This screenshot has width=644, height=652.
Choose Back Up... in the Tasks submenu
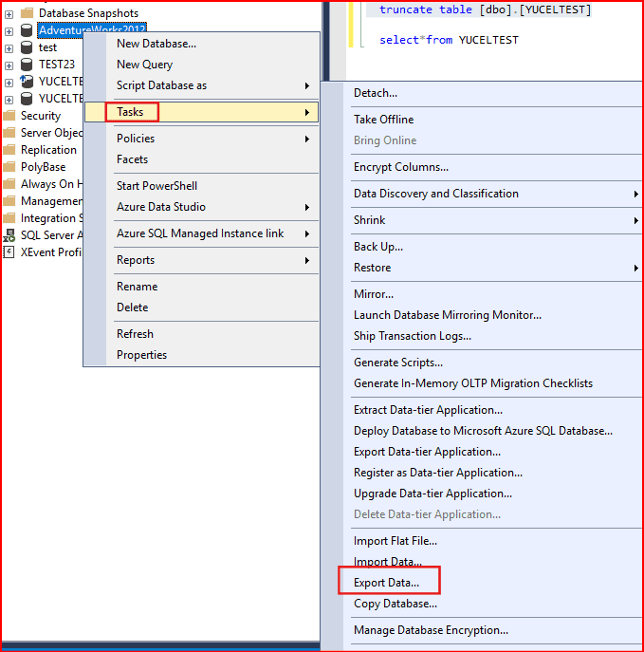pyautogui.click(x=378, y=247)
